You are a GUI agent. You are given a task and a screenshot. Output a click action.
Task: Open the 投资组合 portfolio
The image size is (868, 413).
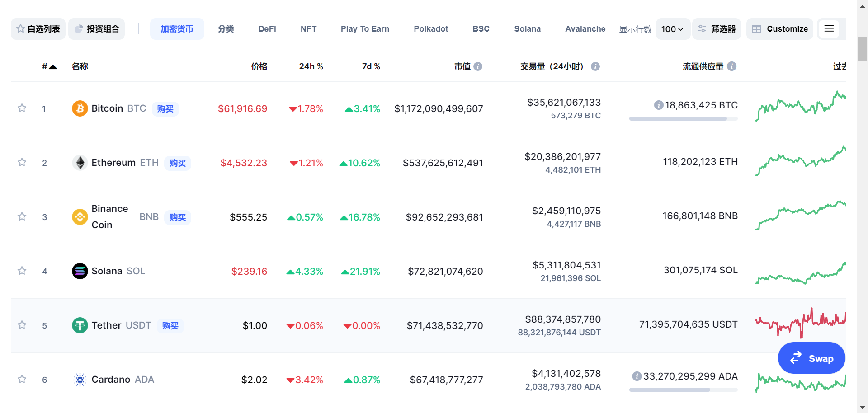point(97,29)
